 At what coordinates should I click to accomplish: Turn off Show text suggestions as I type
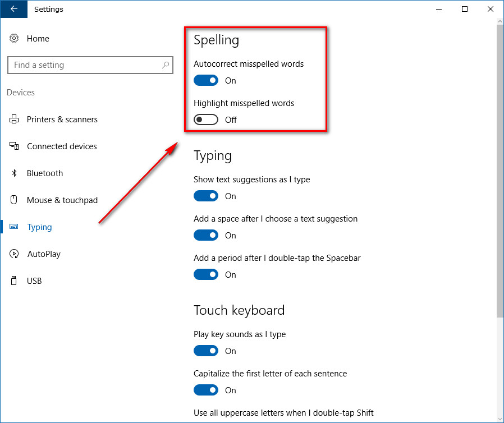pos(206,196)
